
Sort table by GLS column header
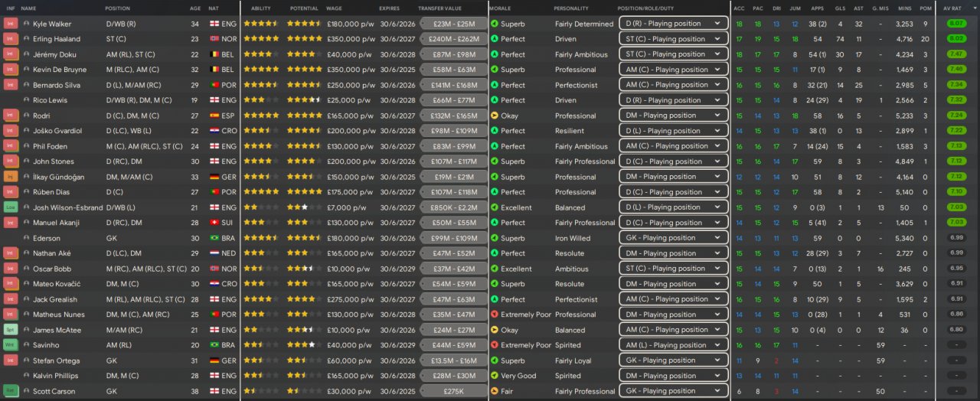[x=840, y=8]
